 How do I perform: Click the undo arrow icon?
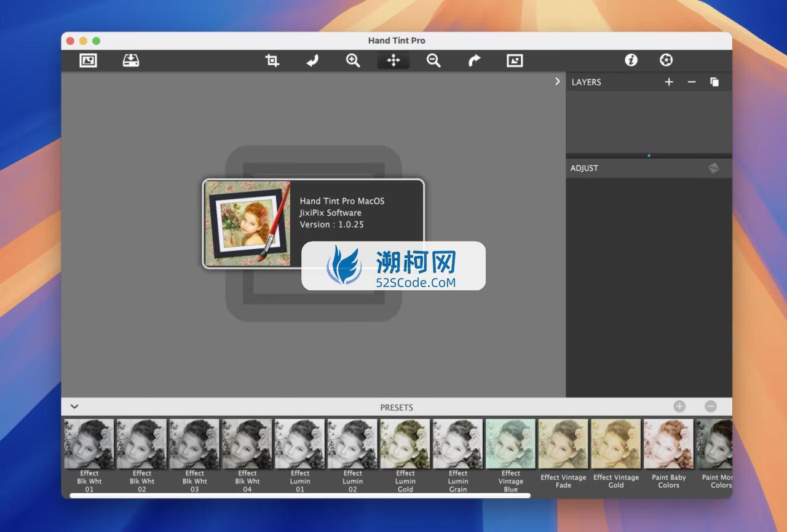tap(312, 60)
